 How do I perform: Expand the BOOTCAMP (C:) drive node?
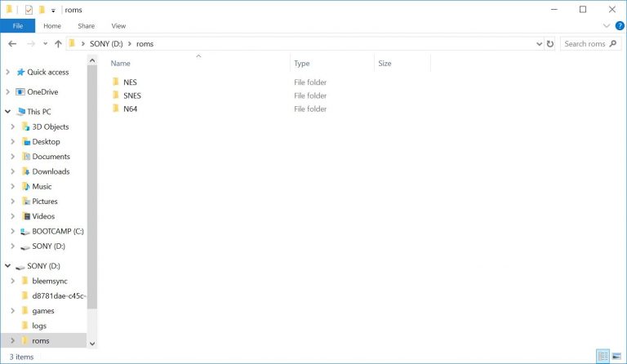click(13, 231)
